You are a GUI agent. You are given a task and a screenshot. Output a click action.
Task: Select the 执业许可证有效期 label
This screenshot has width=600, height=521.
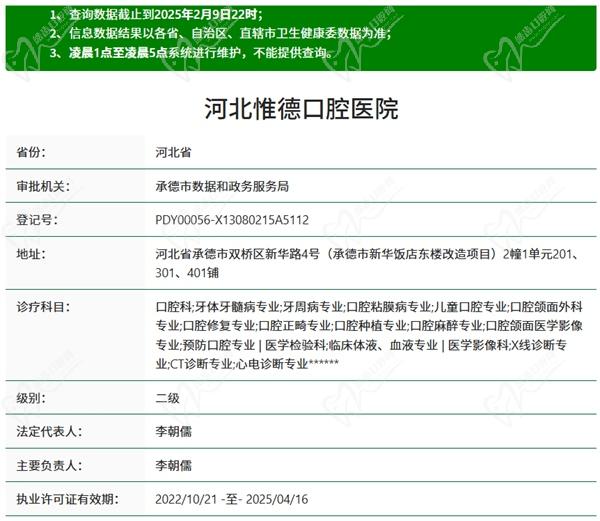click(68, 499)
